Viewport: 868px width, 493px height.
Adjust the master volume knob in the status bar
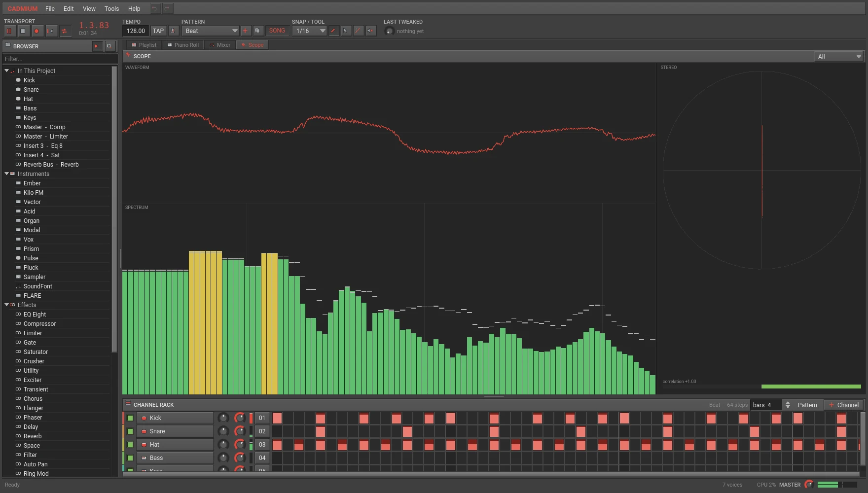point(809,485)
